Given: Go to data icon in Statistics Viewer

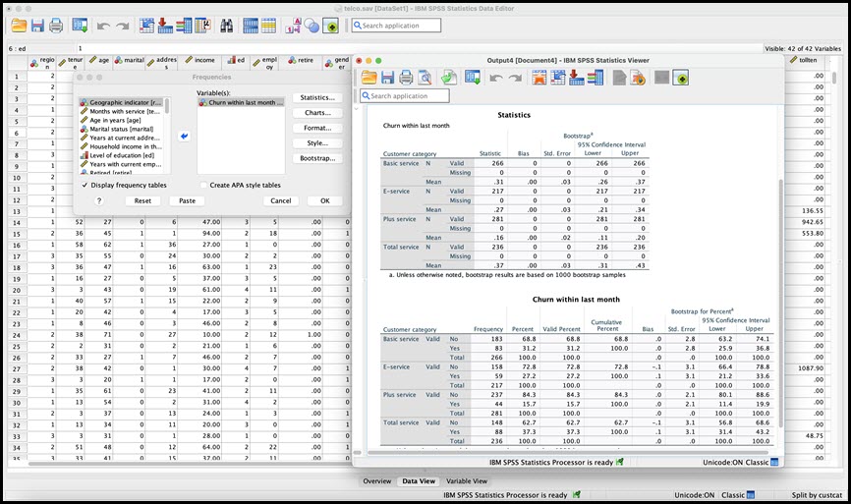Looking at the screenshot, I should point(539,78).
